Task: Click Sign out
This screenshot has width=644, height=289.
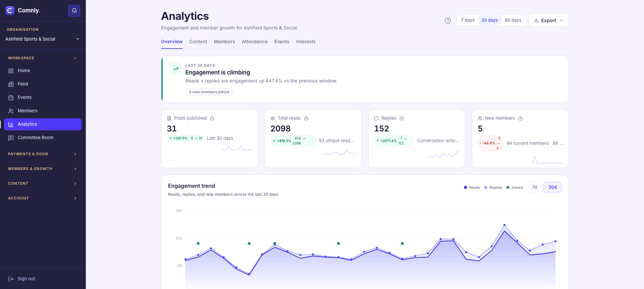Action: tap(43, 279)
